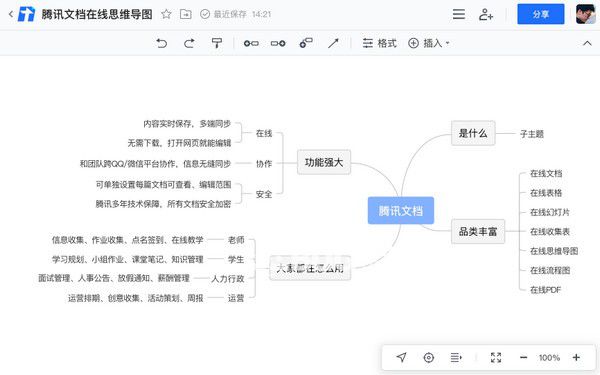This screenshot has height=375, width=600.
Task: Zoom in with plus button
Action: pyautogui.click(x=576, y=357)
